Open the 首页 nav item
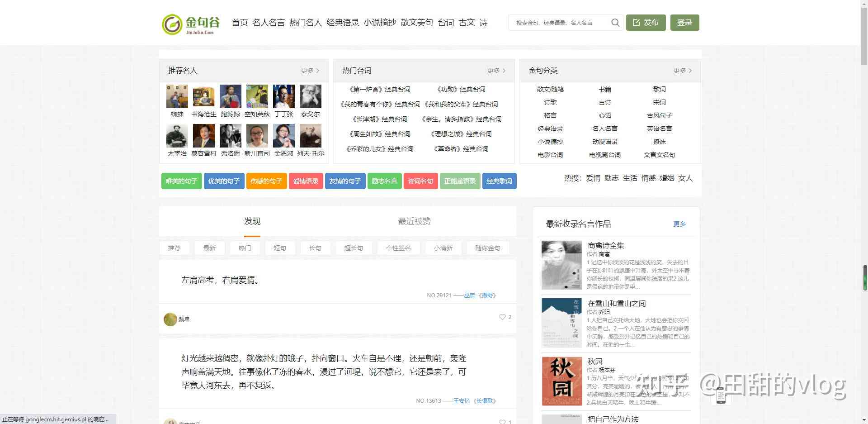 click(x=240, y=23)
